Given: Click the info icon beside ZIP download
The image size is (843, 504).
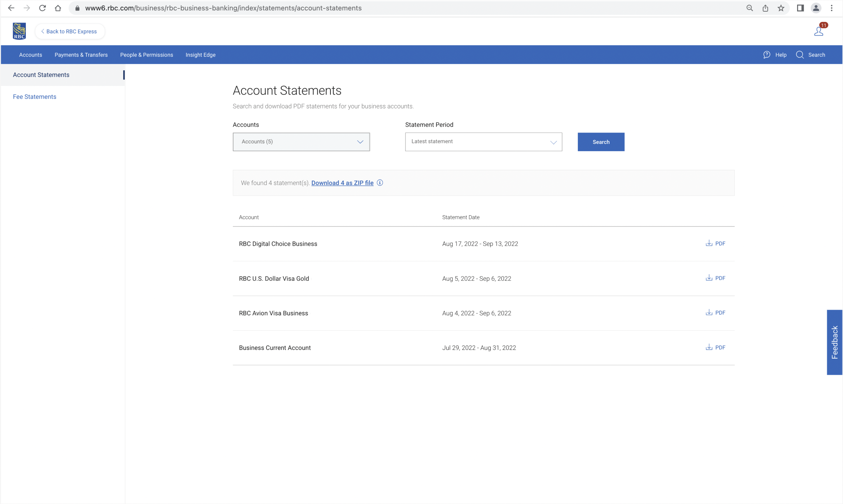Looking at the screenshot, I should [380, 183].
